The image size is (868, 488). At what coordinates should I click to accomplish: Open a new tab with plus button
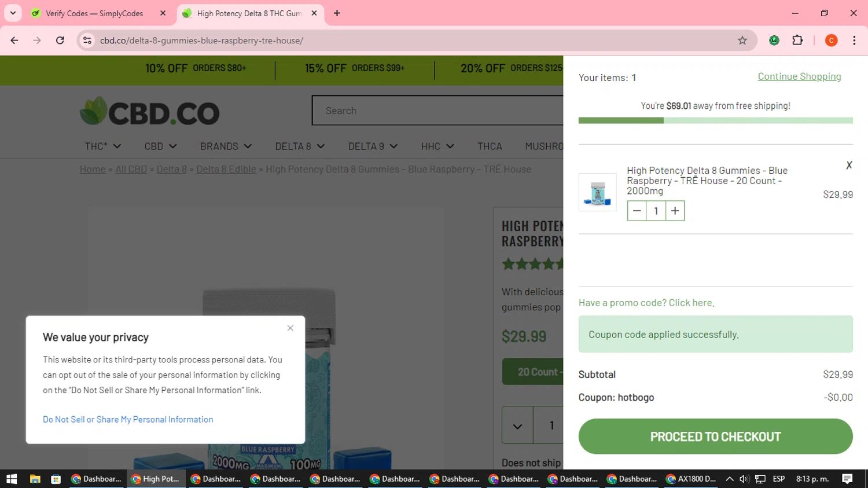point(337,13)
